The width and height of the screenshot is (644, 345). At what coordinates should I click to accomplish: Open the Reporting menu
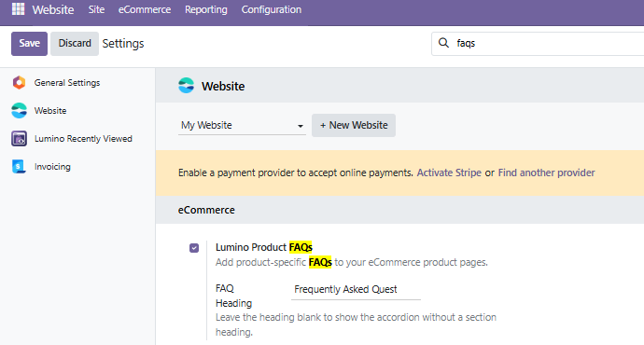(x=205, y=9)
